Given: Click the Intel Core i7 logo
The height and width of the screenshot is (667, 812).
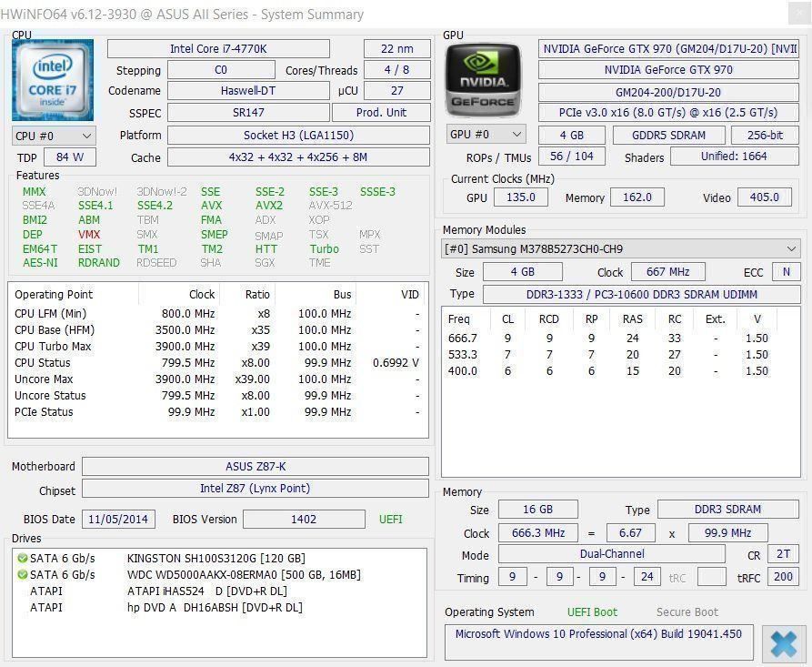Looking at the screenshot, I should pos(53,80).
